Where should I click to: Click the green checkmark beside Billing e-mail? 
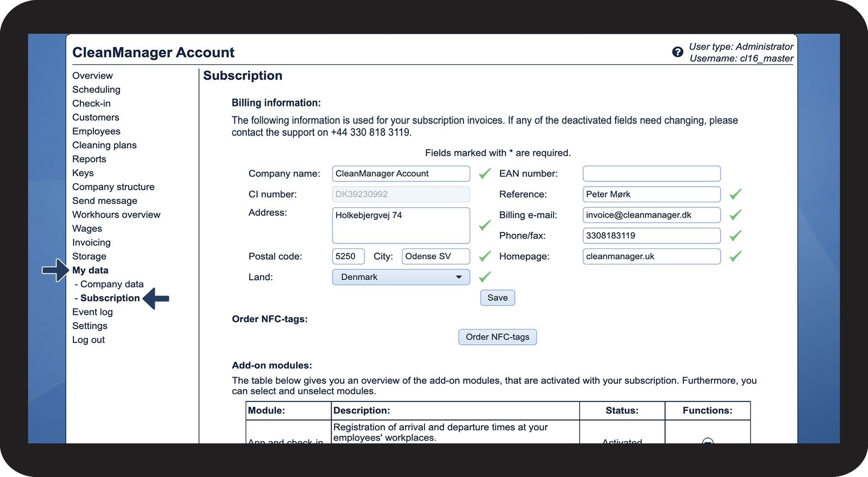point(735,215)
